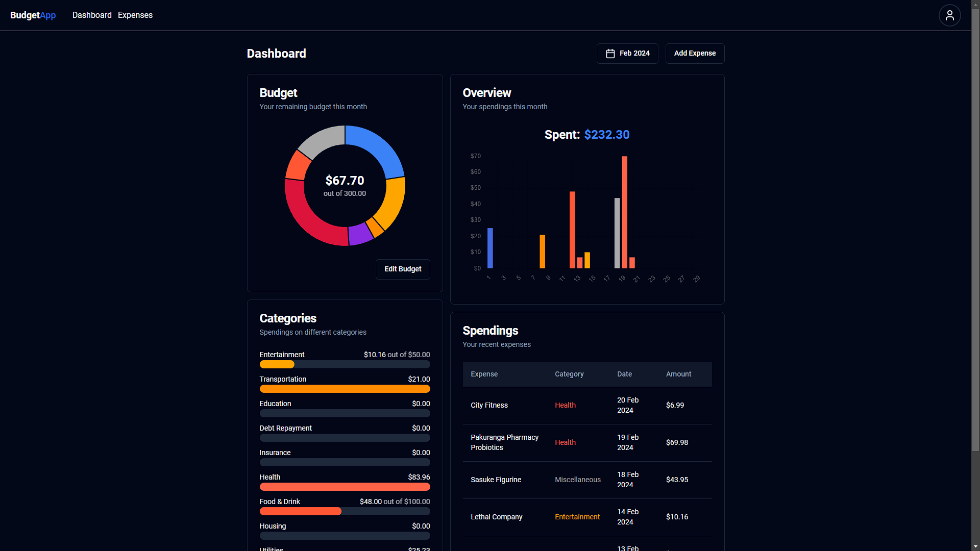Click the Health progress bar
The image size is (980, 551).
point(345,487)
